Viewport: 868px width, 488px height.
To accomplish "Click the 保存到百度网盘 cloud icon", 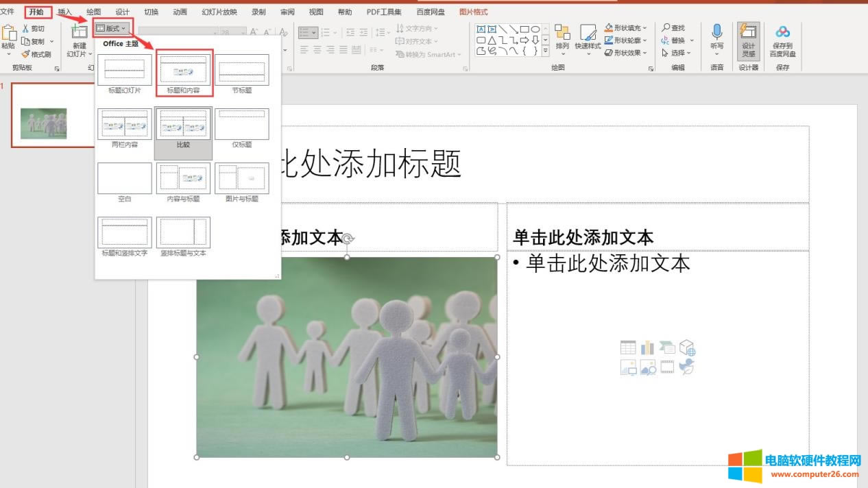I will tap(782, 32).
